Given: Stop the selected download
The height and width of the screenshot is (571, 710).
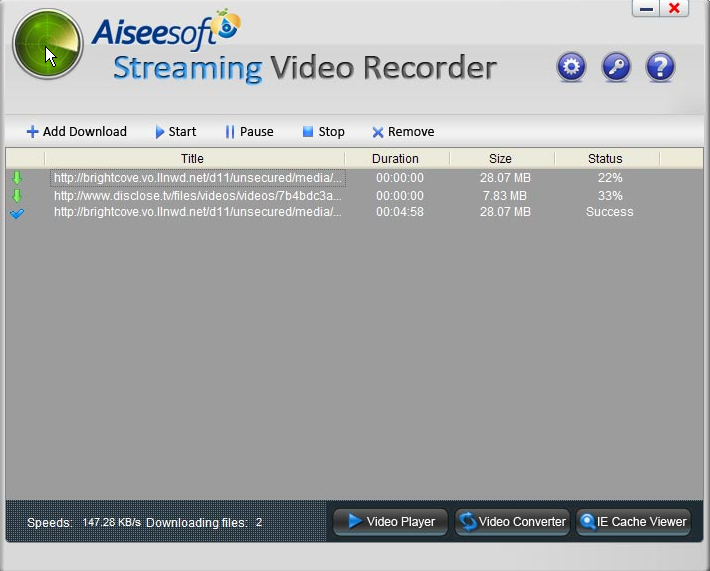Looking at the screenshot, I should click(324, 132).
